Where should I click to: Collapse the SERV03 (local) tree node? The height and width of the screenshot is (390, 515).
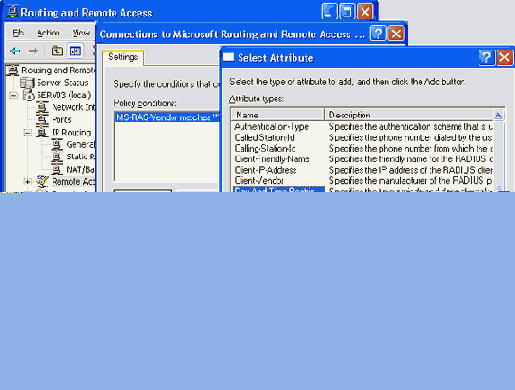click(x=13, y=95)
